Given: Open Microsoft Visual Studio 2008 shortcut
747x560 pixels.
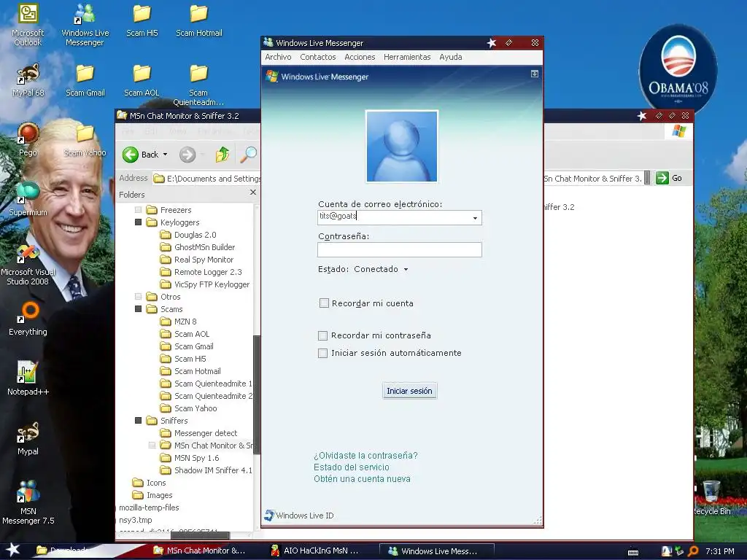Looking at the screenshot, I should tap(28, 264).
